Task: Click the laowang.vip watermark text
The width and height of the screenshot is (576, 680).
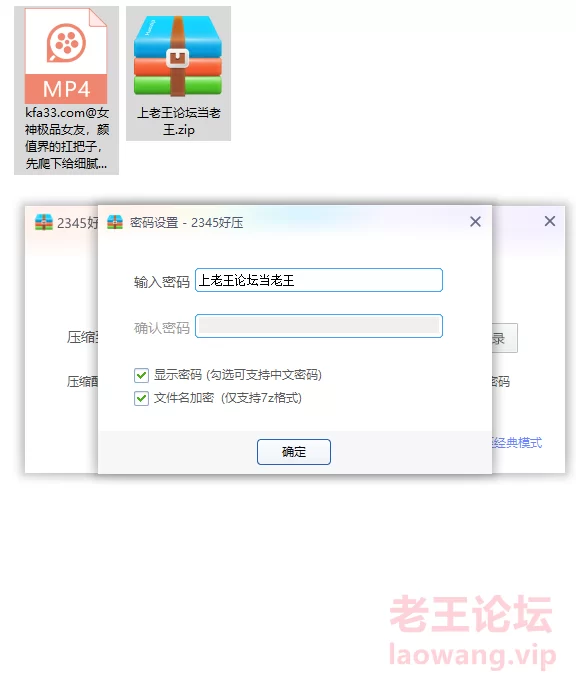Action: tap(472, 655)
